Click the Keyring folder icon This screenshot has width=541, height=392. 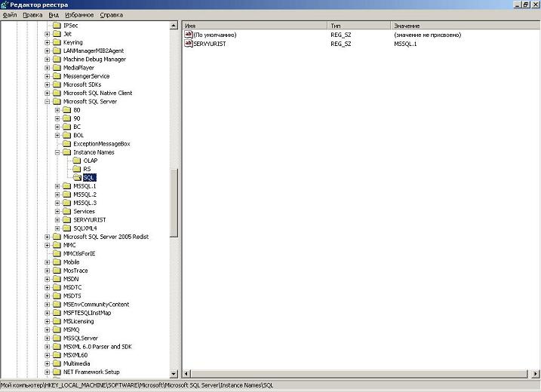pos(57,42)
